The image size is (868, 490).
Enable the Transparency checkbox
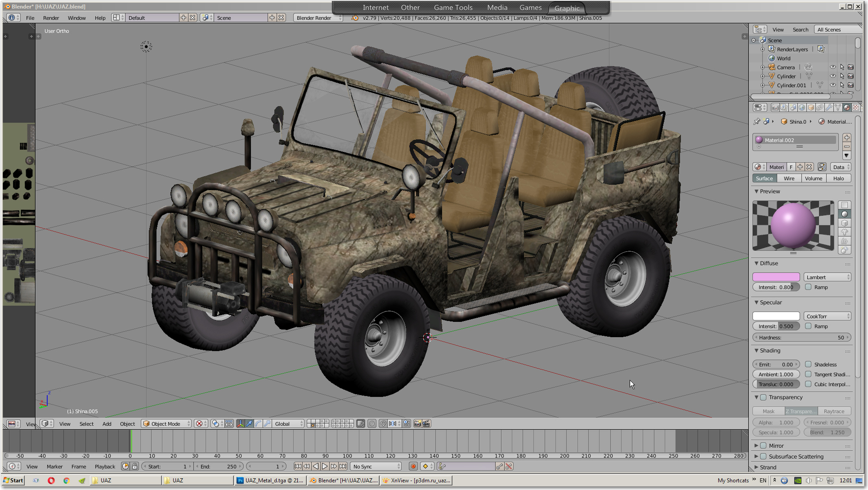coord(764,397)
